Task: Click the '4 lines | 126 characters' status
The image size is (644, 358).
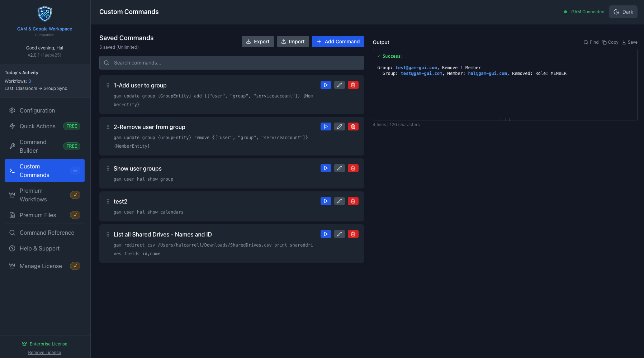Action: click(396, 125)
